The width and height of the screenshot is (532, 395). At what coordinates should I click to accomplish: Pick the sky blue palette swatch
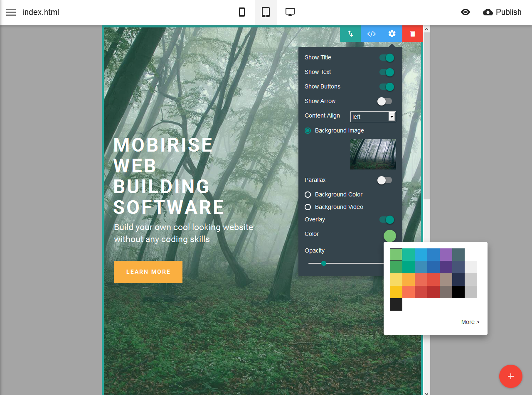(x=421, y=255)
